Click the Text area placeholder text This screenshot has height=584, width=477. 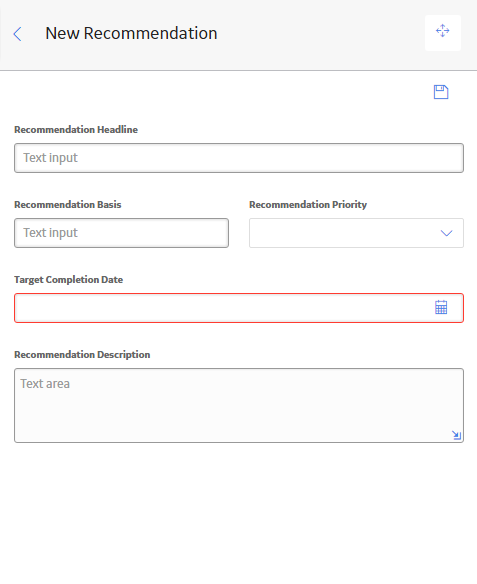(45, 384)
